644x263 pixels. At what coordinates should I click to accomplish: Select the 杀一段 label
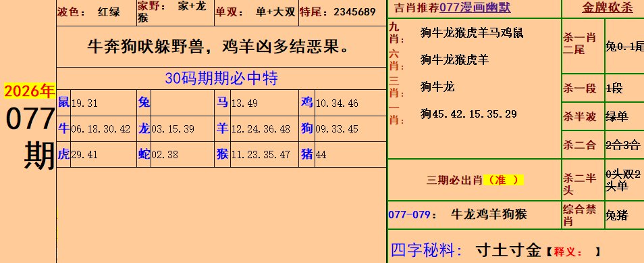pos(579,88)
